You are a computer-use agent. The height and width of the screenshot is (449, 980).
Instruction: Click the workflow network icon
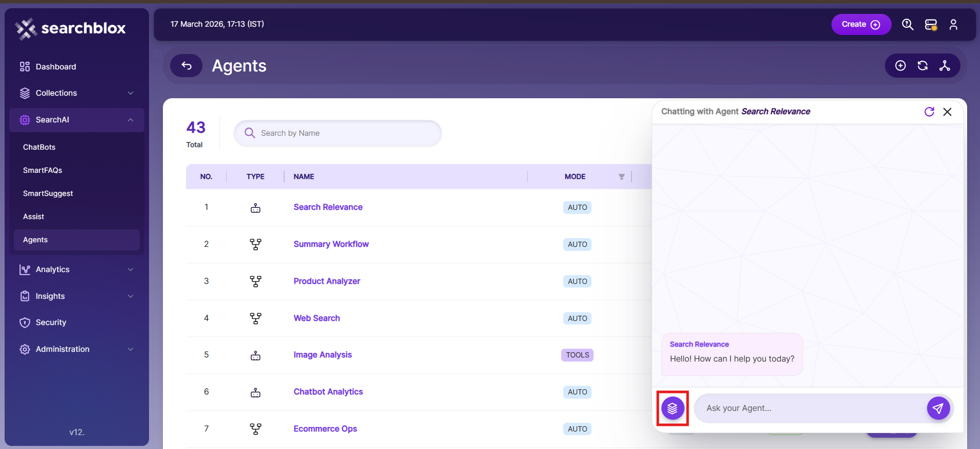[x=945, y=66]
